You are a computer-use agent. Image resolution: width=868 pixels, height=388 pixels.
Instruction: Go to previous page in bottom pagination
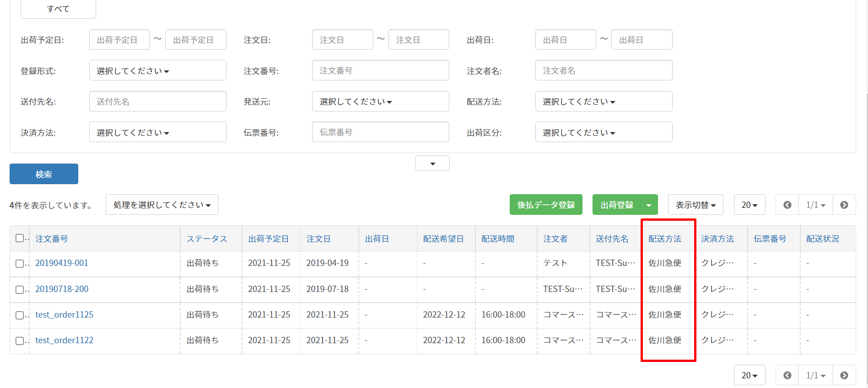pos(787,375)
